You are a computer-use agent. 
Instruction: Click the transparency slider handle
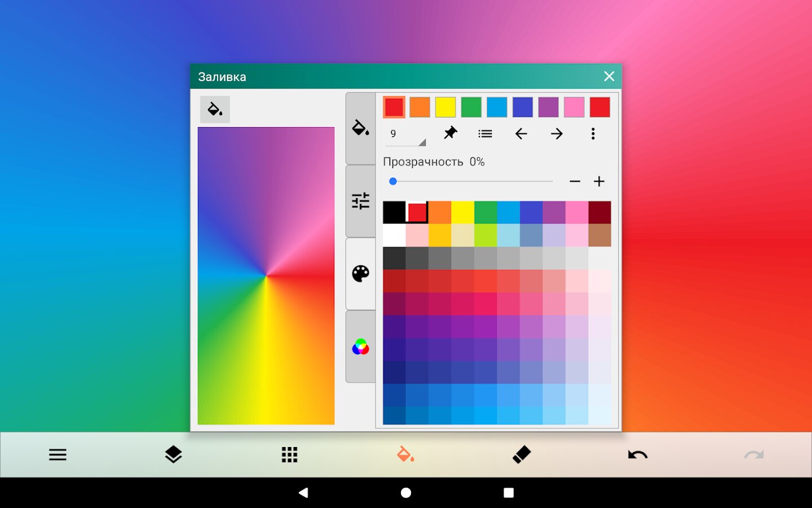point(393,181)
